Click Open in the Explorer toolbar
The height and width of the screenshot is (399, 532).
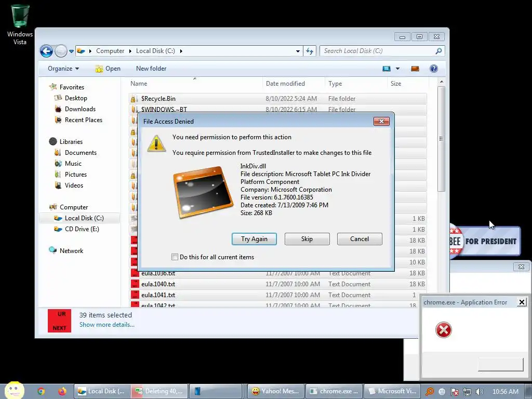[108, 69]
